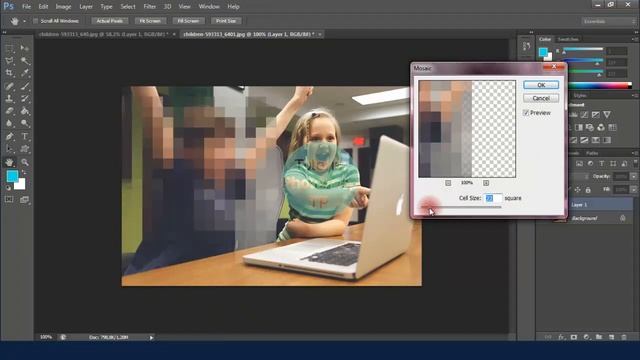This screenshot has width=640, height=360.
Task: Toggle lock all button in Layers panel
Action: [588, 190]
